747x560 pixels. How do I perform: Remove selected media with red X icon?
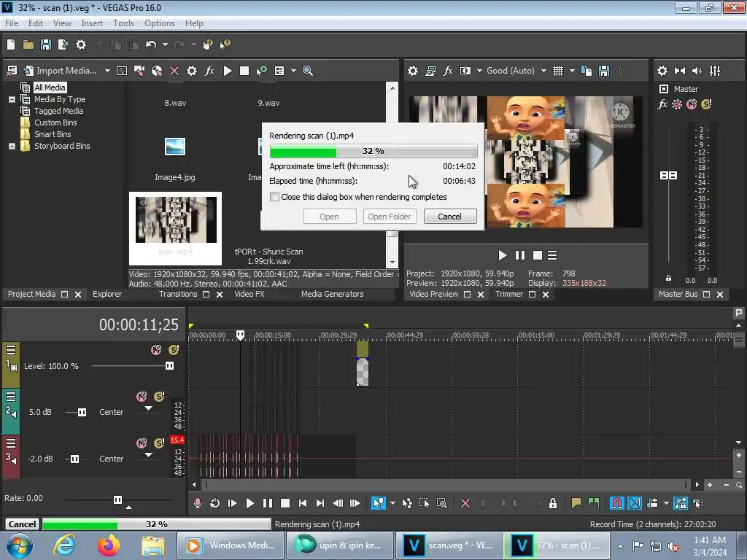point(174,71)
